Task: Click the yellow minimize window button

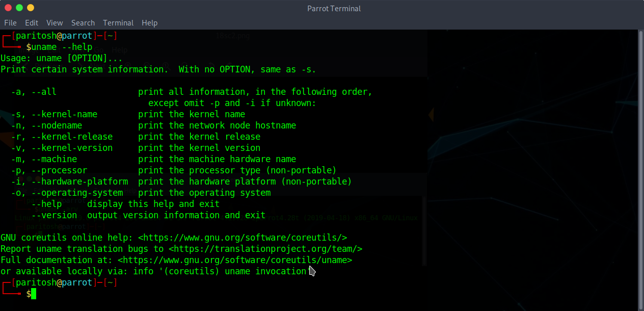Action: [31, 8]
